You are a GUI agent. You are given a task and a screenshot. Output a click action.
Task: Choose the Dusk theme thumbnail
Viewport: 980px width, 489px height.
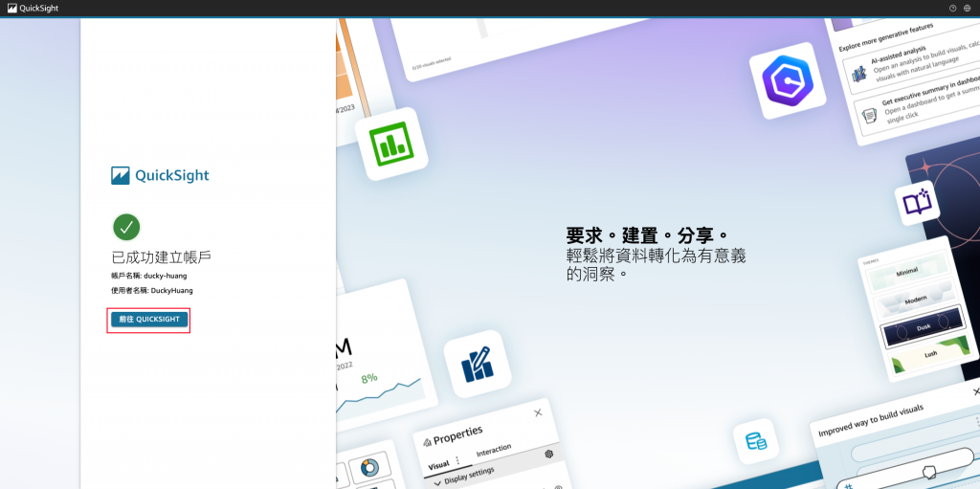click(924, 327)
